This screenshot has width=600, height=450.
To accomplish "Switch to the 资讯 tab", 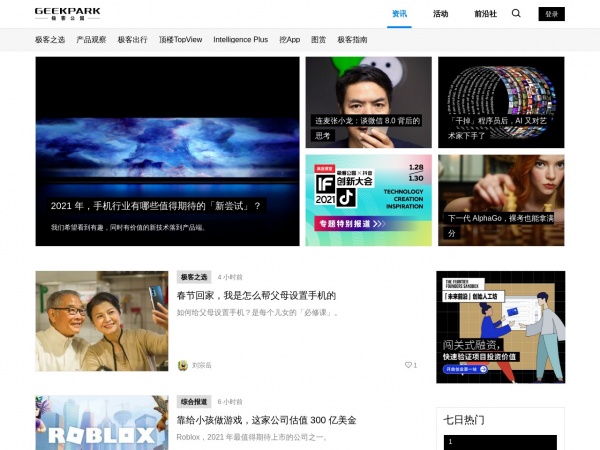I will click(399, 14).
